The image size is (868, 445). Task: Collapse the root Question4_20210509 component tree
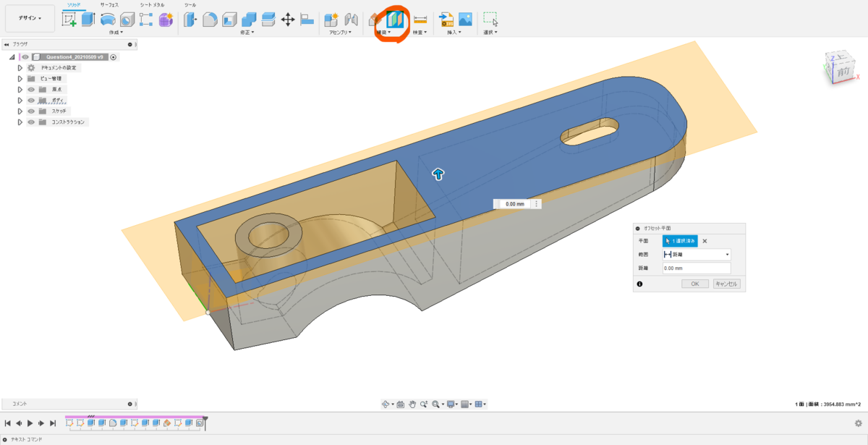tap(12, 56)
